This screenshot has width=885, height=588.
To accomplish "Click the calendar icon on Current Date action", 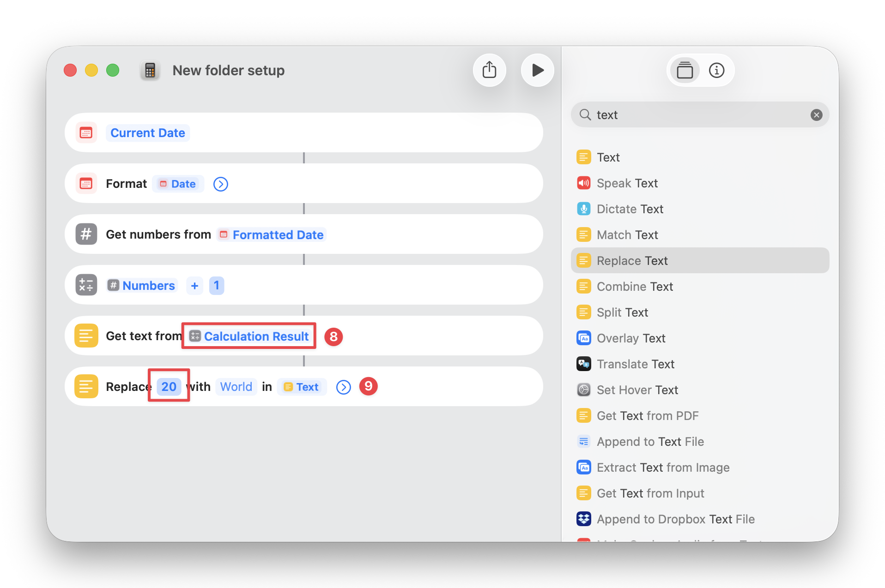I will pyautogui.click(x=86, y=132).
